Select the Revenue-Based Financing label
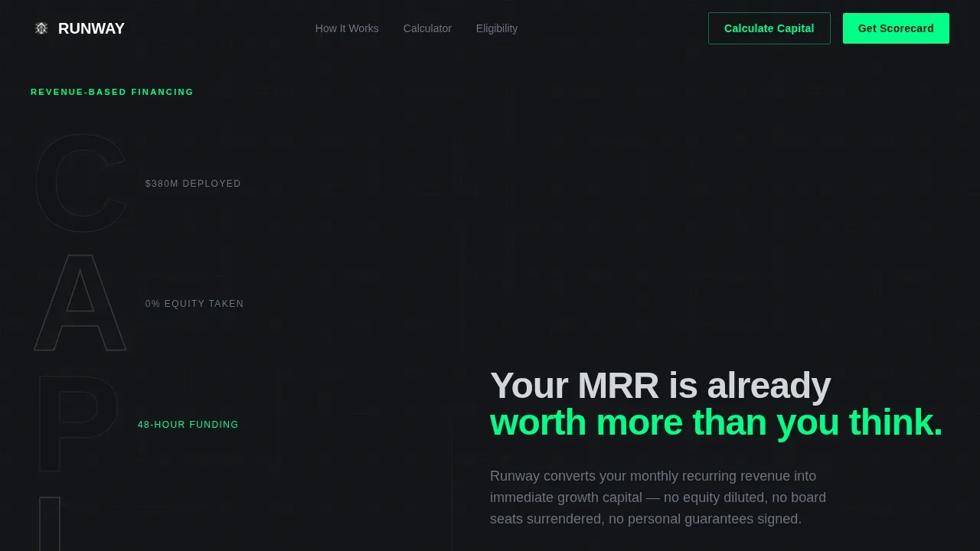 click(x=113, y=92)
